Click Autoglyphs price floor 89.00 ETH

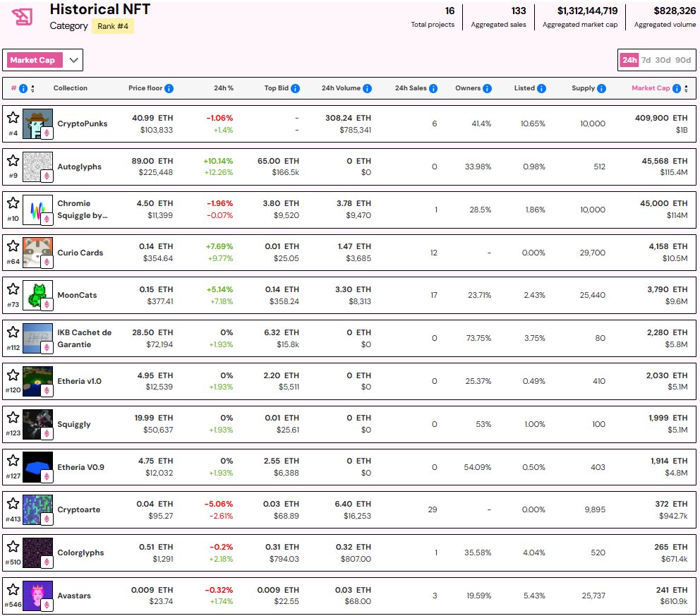pos(152,161)
